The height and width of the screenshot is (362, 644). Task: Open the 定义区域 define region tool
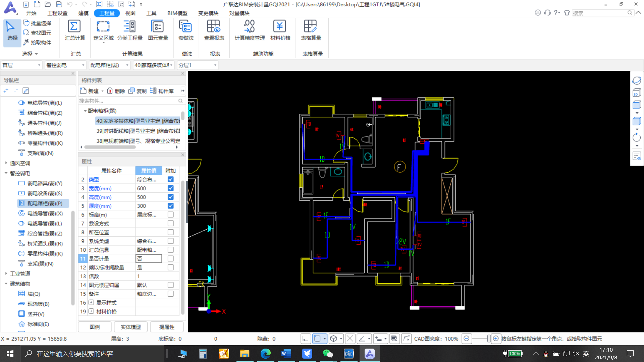point(103,31)
